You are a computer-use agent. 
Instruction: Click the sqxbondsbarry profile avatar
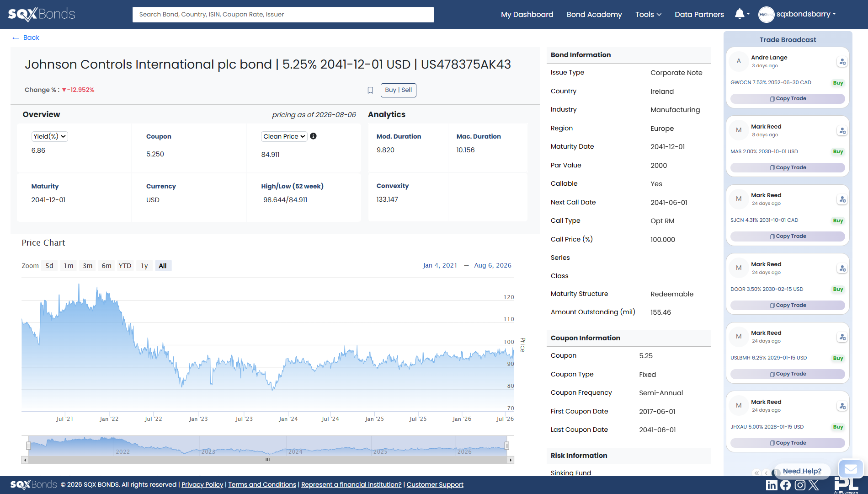click(766, 15)
